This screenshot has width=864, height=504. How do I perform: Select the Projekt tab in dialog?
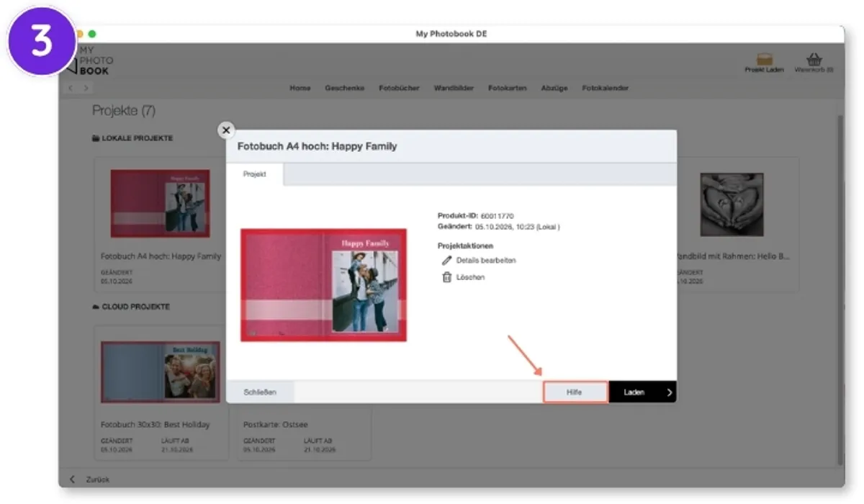pos(255,174)
